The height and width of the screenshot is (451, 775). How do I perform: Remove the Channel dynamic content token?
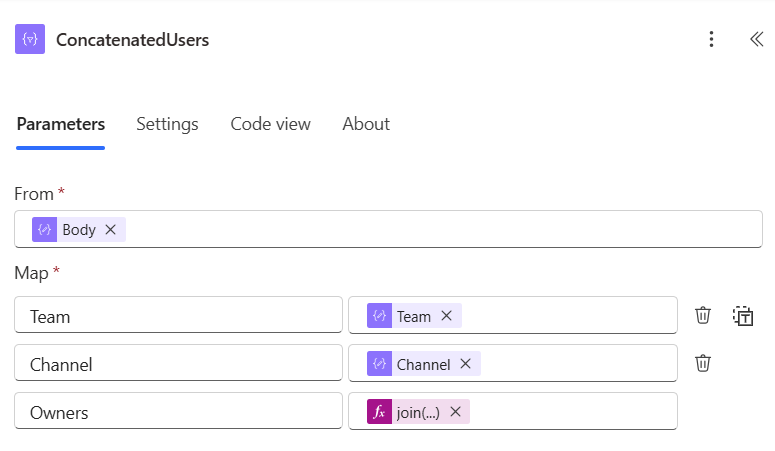[465, 364]
